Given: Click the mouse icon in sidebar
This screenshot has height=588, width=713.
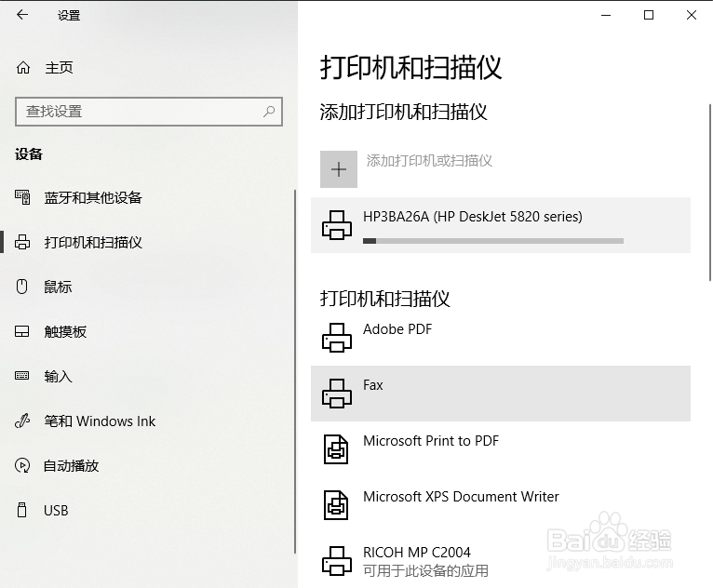Looking at the screenshot, I should [x=21, y=287].
